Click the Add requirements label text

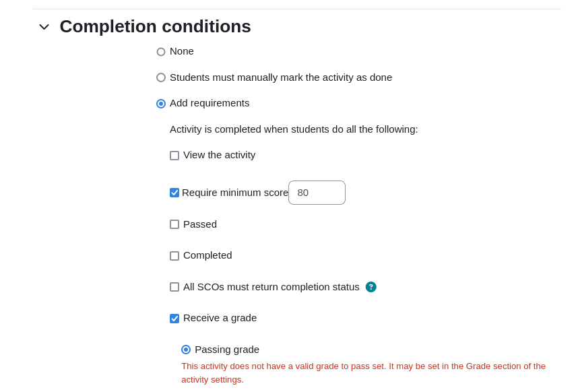click(210, 103)
